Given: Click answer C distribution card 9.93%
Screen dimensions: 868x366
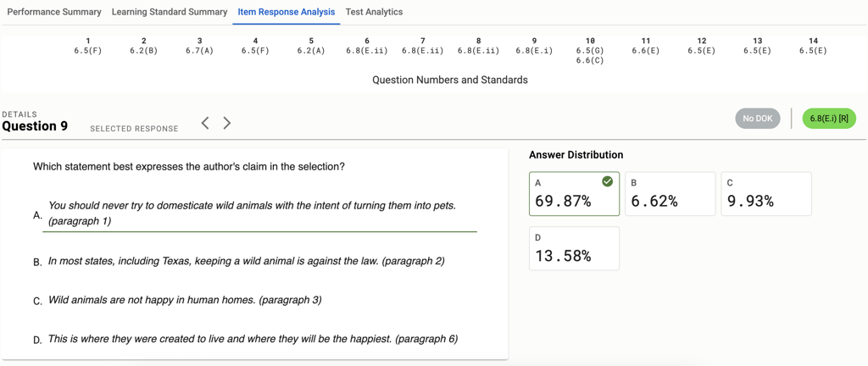Looking at the screenshot, I should click(x=765, y=194).
